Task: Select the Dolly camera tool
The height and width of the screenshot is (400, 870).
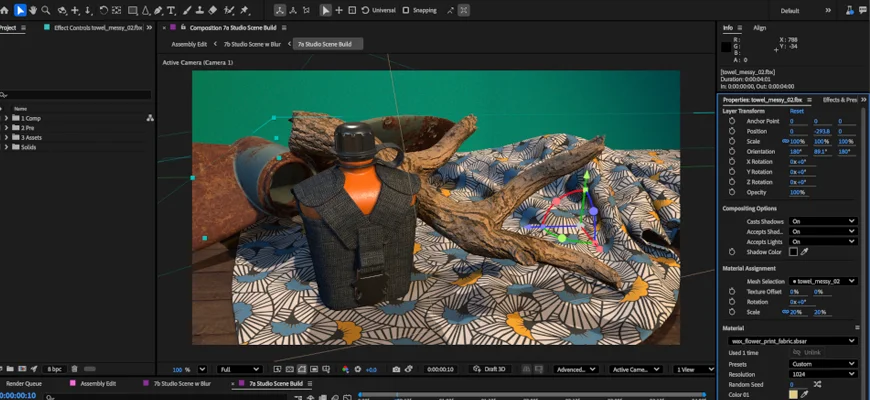Action: [88, 10]
